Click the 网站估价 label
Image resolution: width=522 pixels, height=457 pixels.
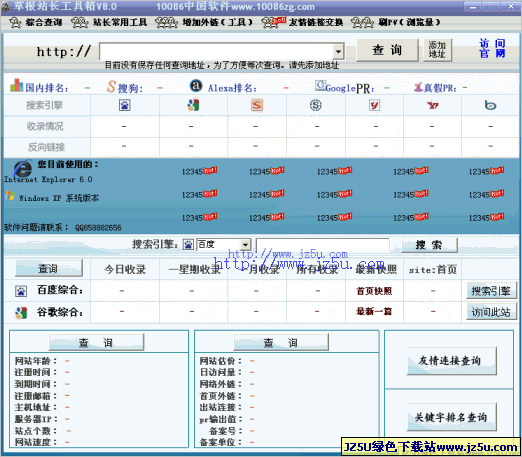pos(221,361)
